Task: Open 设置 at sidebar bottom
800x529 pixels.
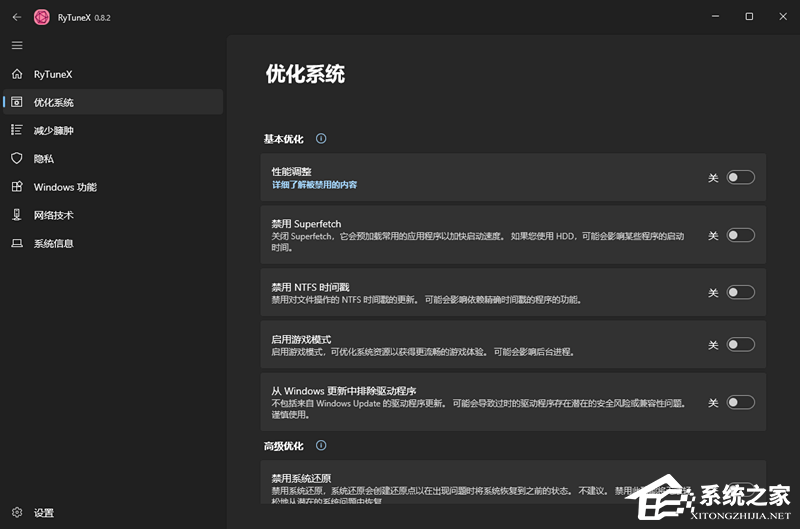Action: 113,512
